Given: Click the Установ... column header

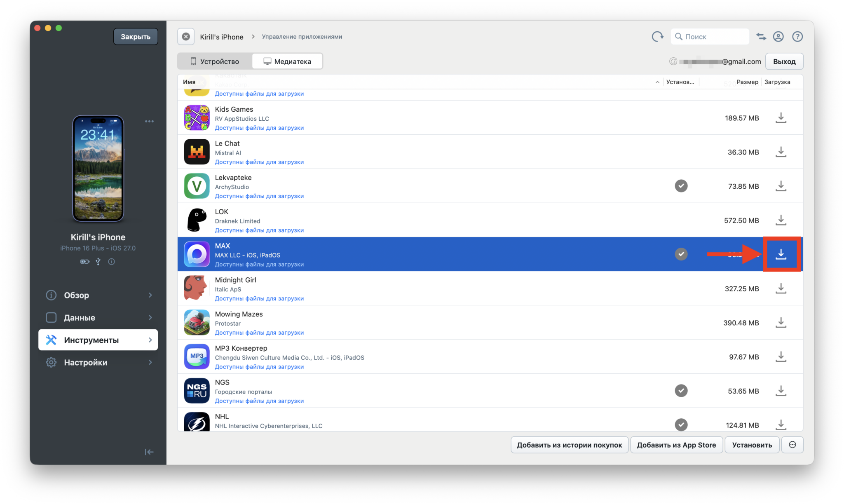Looking at the screenshot, I should [x=680, y=82].
